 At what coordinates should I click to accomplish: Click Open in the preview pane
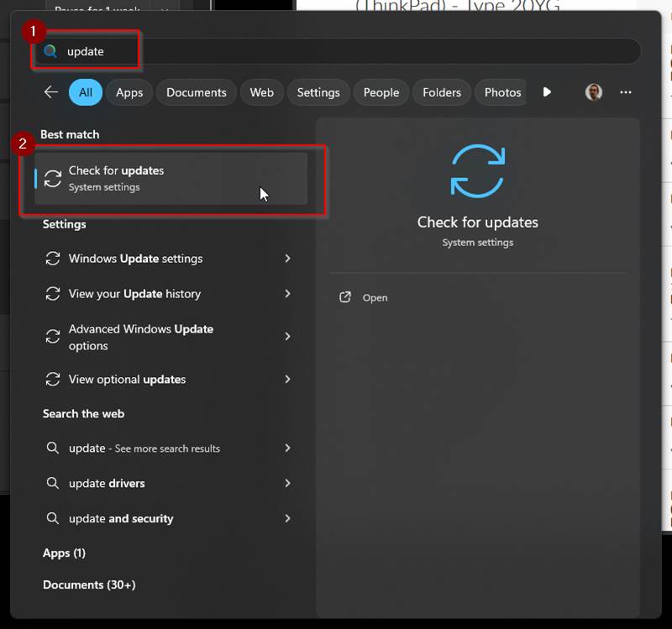coord(375,297)
